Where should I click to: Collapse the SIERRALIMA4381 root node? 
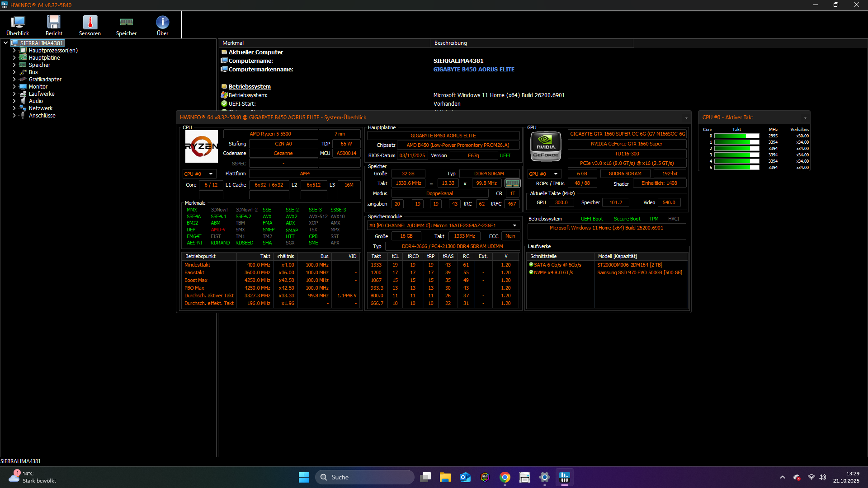pyautogui.click(x=5, y=43)
